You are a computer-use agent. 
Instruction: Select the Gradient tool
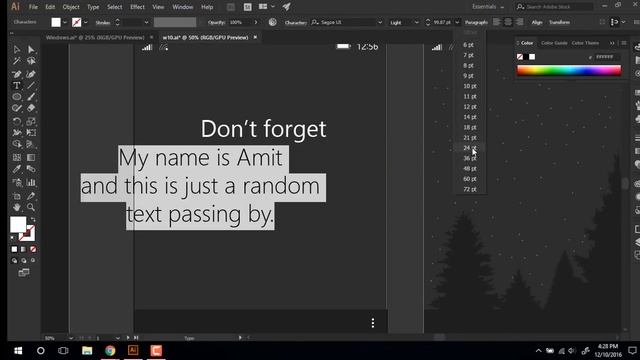coord(31,157)
